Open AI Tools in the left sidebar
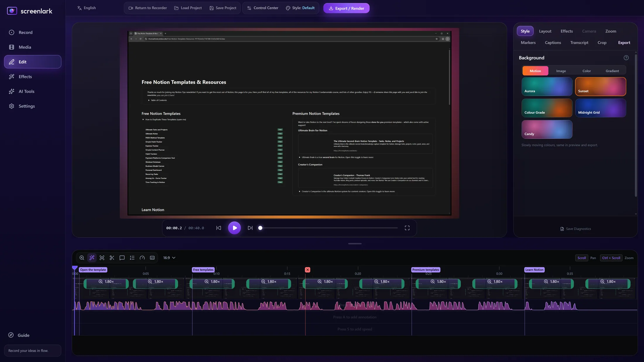The width and height of the screenshot is (644, 362). pos(32,92)
